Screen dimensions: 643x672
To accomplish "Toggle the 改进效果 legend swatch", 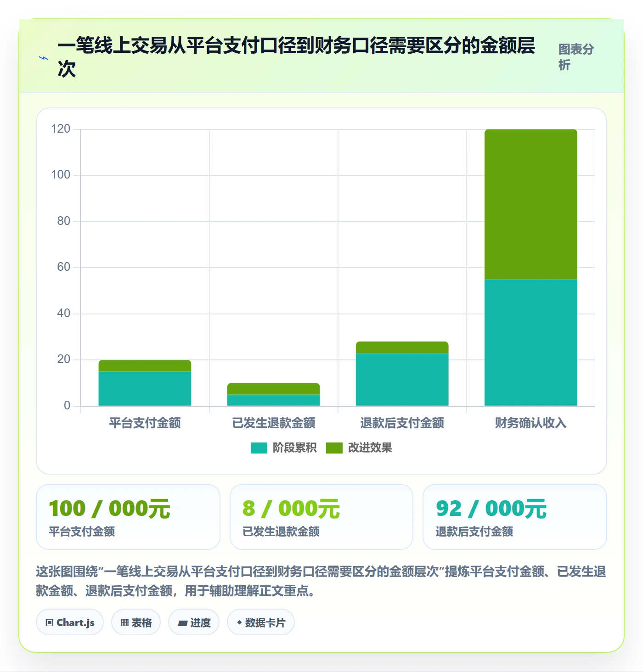I will (334, 448).
